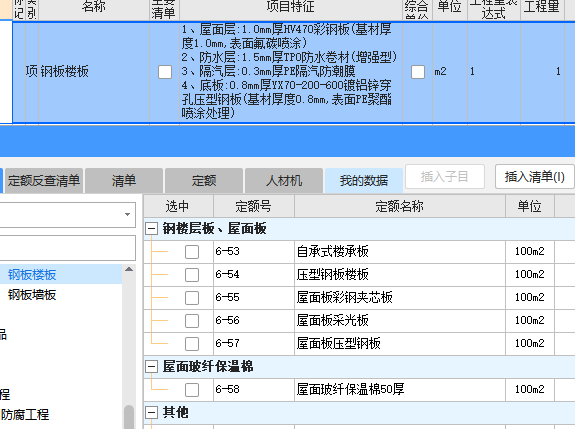Viewport: 575px width, 429px height.
Task: Click the 项 type cell in top row
Action: (32, 72)
